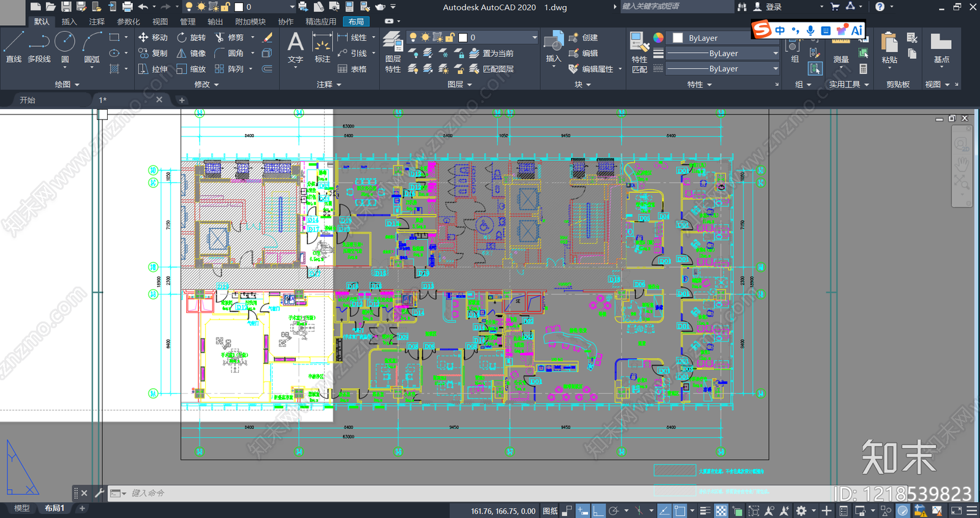Expand the Draw (绘图) panel

pos(67,84)
